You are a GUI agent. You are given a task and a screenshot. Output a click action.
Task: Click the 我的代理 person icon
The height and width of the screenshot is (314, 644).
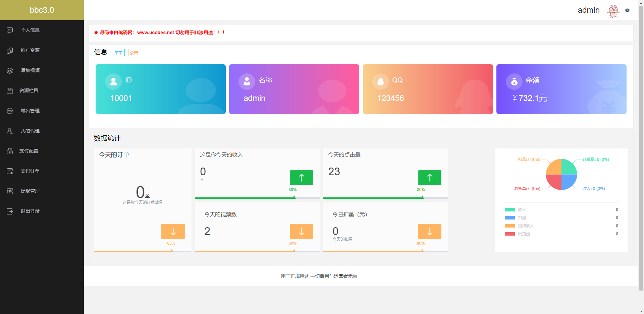(9, 131)
